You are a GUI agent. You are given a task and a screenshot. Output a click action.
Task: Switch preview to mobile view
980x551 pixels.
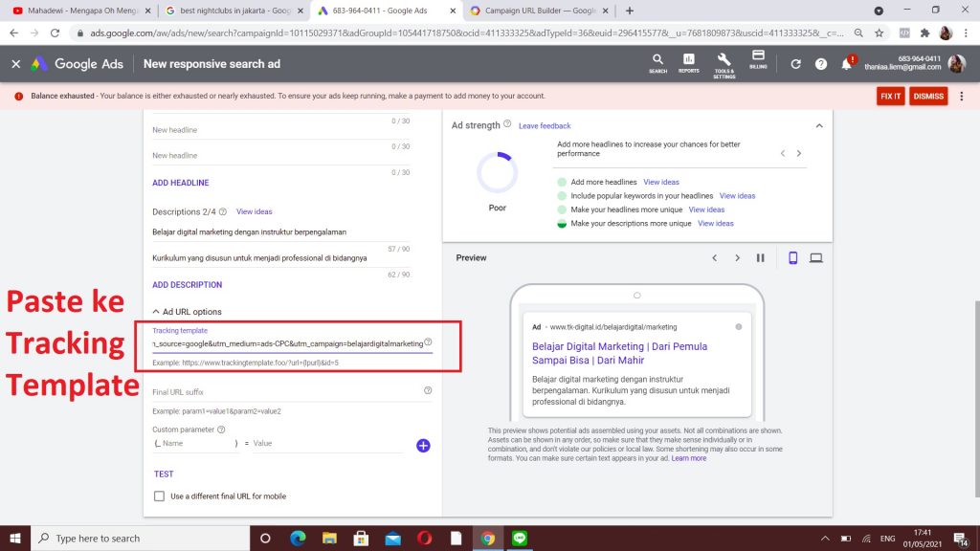792,258
